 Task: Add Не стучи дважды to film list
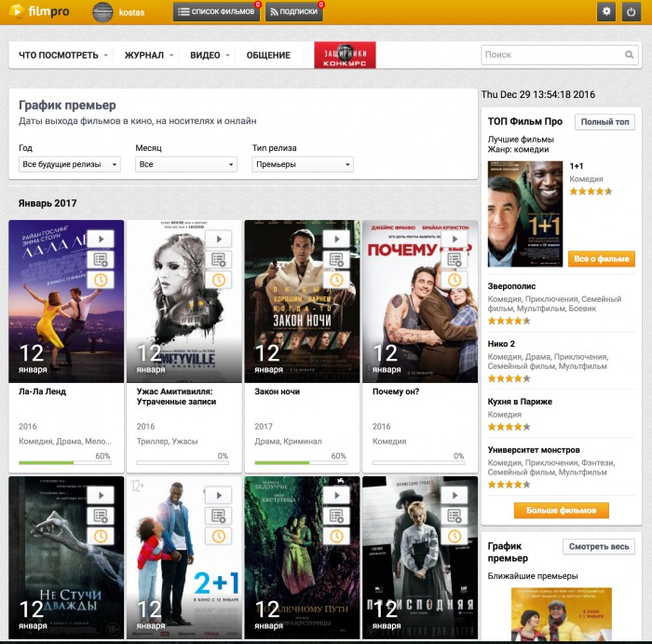[x=101, y=515]
